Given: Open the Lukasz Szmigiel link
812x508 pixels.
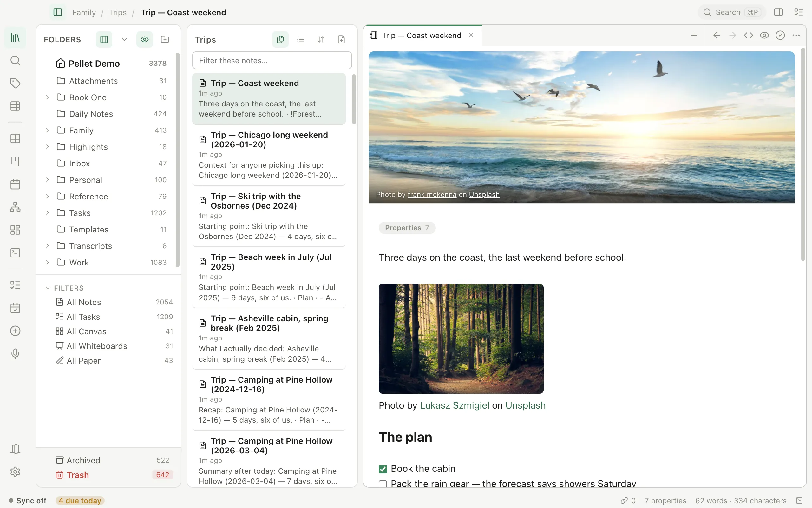Looking at the screenshot, I should 454,405.
